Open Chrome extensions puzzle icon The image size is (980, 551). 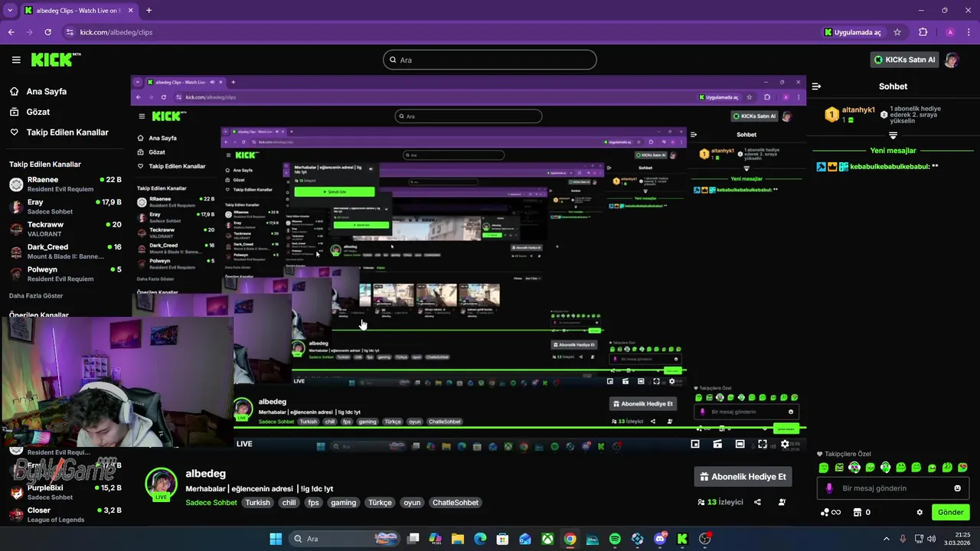coord(923,32)
